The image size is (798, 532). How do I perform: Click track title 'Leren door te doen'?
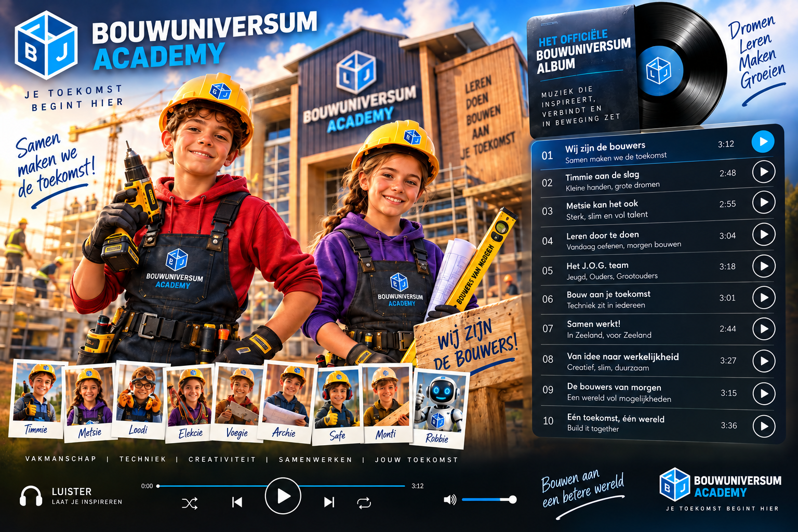(603, 235)
